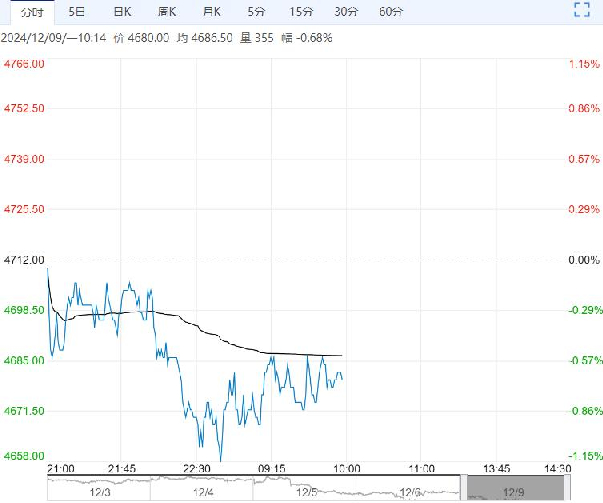This screenshot has width=603, height=503.
Task: Click the 4712.00 baseline price label
Action: coord(24,260)
